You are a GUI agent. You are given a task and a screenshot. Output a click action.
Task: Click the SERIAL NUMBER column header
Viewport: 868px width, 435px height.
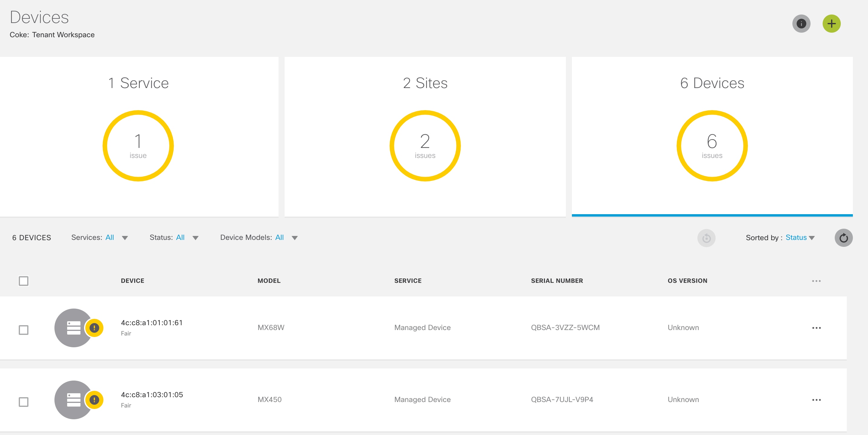557,281
